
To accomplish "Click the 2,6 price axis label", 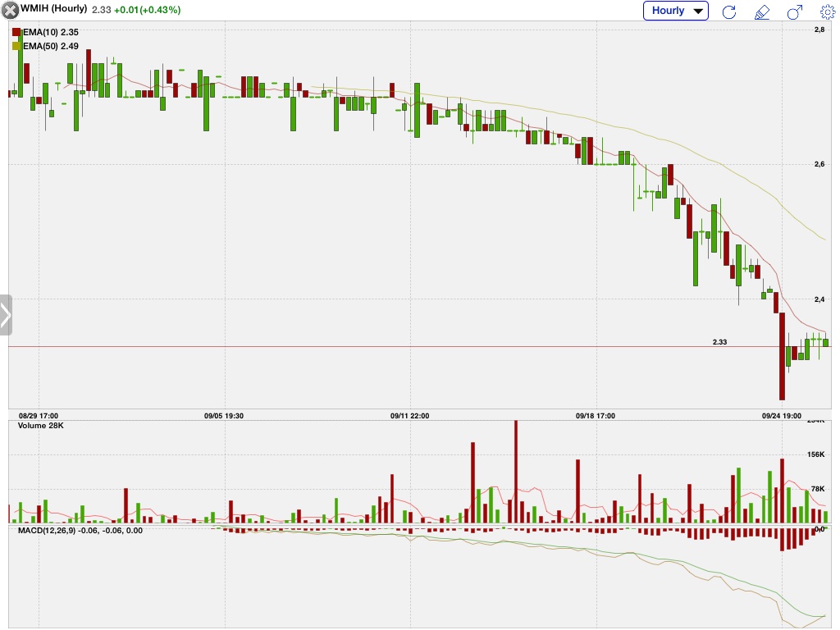I will pyautogui.click(x=819, y=164).
